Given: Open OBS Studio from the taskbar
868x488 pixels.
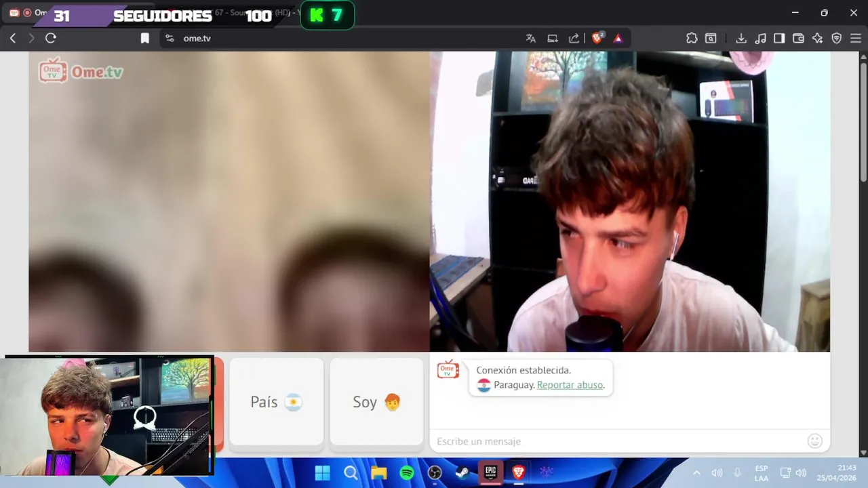Looking at the screenshot, I should [435, 472].
